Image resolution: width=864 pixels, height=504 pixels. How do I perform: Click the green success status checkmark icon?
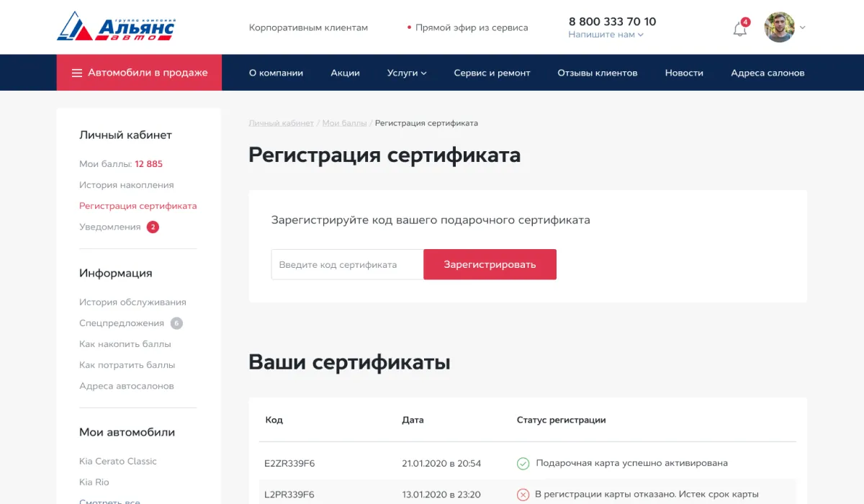coord(523,464)
